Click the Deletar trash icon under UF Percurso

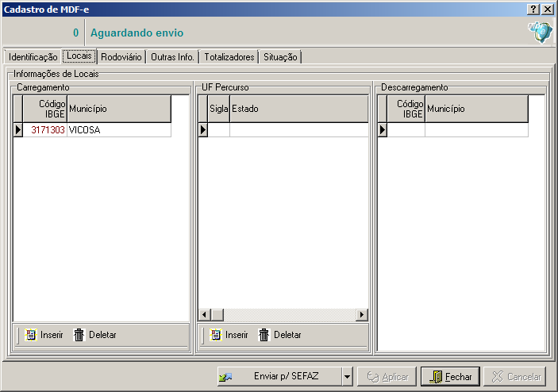[264, 335]
